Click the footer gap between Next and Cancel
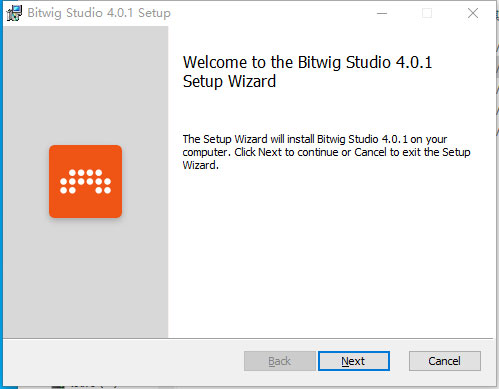The height and width of the screenshot is (389, 499). coord(399,361)
